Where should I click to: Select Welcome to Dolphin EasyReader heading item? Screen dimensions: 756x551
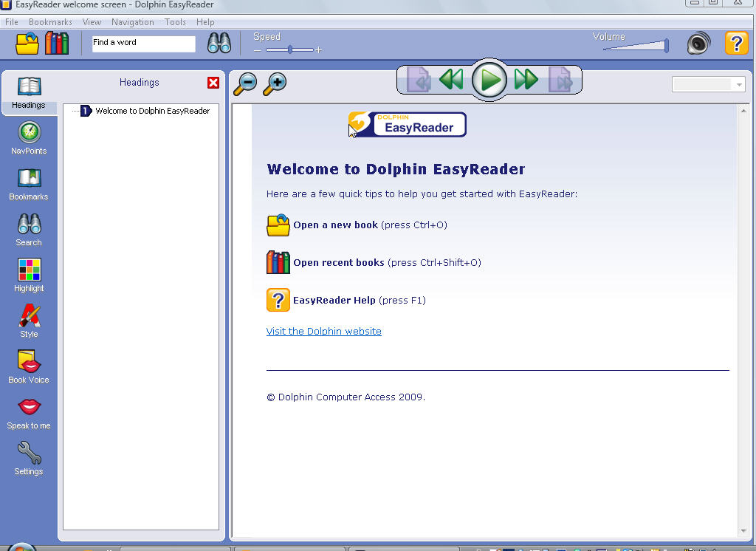pos(152,111)
